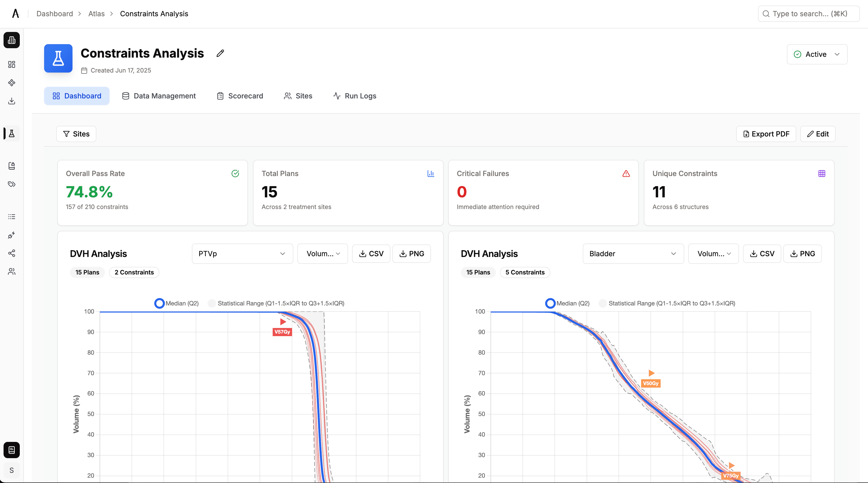This screenshot has height=483, width=868.
Task: Open the team members icon in sidebar
Action: pos(11,271)
